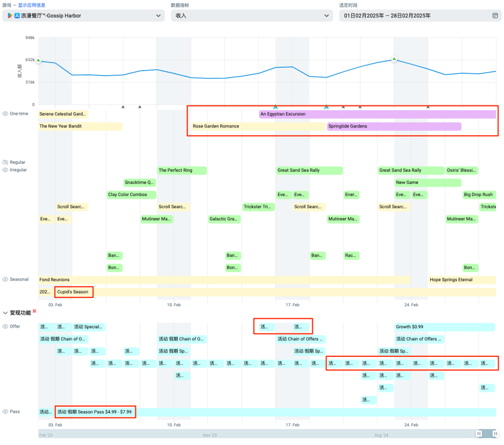
Task: Open the Galactic Gra... event
Action: pyautogui.click(x=224, y=219)
